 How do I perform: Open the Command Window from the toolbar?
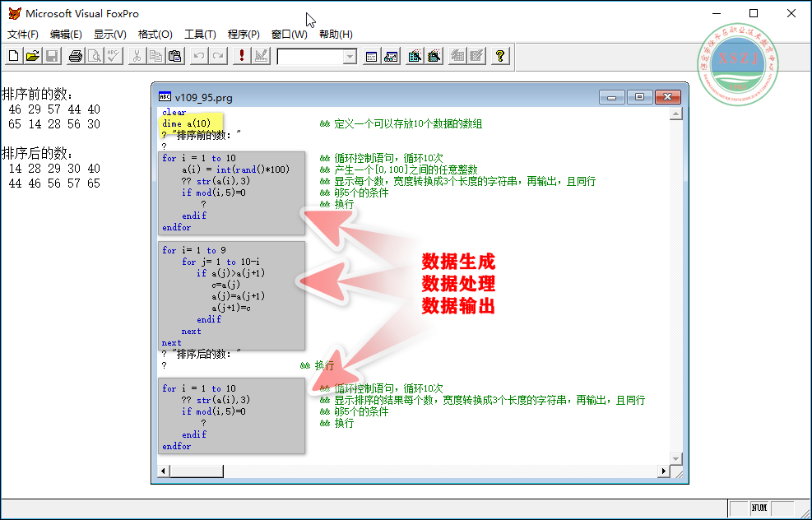coord(371,55)
